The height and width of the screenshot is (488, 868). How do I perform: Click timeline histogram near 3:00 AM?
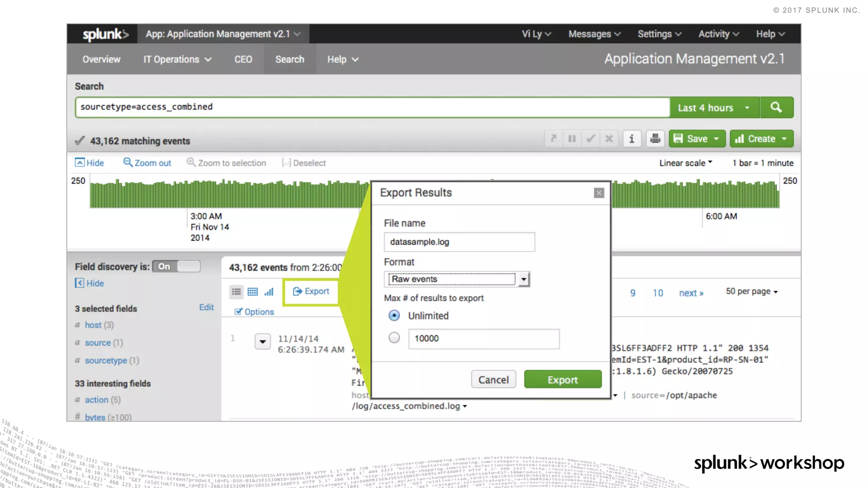(187, 195)
